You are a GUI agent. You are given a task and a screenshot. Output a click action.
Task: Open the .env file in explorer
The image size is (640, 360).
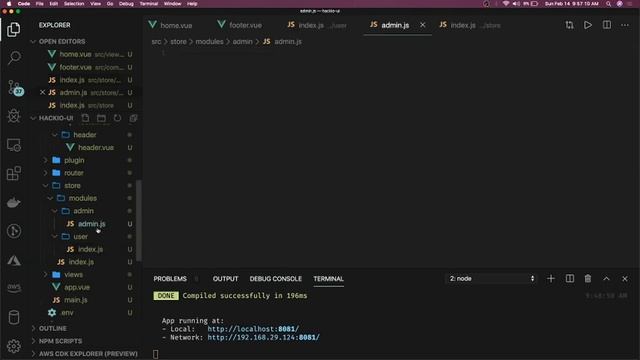pos(67,313)
